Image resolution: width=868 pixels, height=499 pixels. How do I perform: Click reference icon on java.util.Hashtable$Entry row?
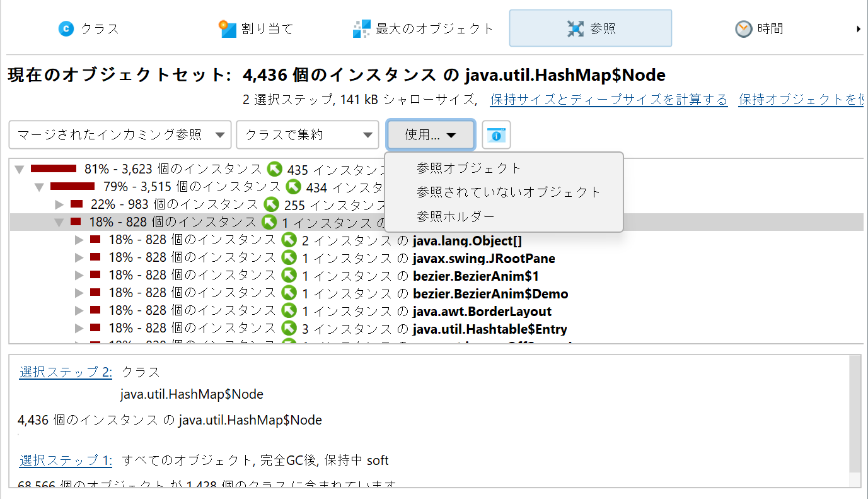(x=289, y=328)
